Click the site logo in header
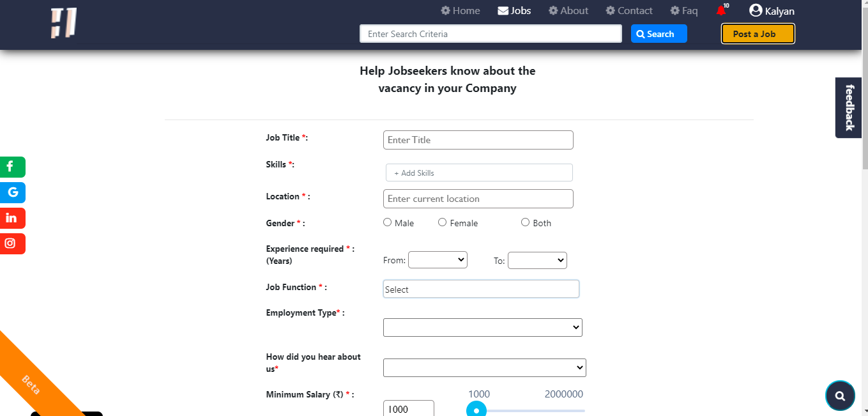The height and width of the screenshot is (416, 868). coord(64,23)
